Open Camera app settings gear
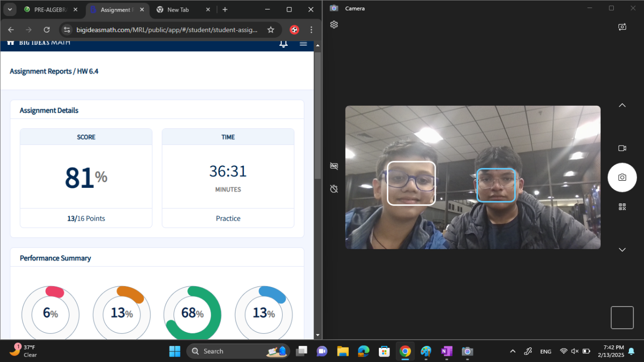This screenshot has height=362, width=644. point(334,25)
